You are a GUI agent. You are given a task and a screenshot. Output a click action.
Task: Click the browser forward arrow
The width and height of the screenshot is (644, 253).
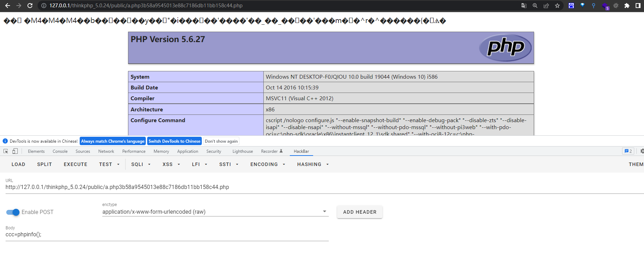coord(19,6)
